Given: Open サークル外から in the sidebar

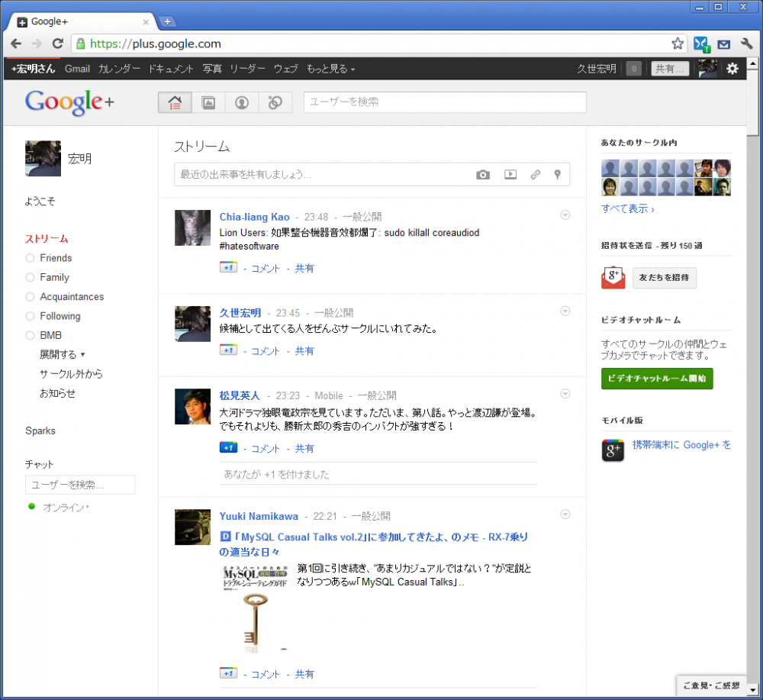Looking at the screenshot, I should pyautogui.click(x=71, y=374).
